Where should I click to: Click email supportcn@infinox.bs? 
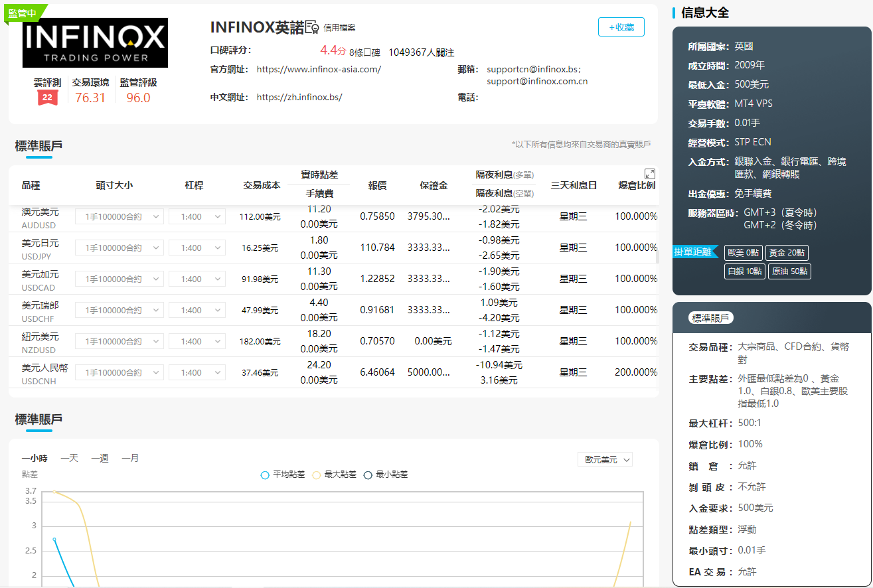point(533,69)
